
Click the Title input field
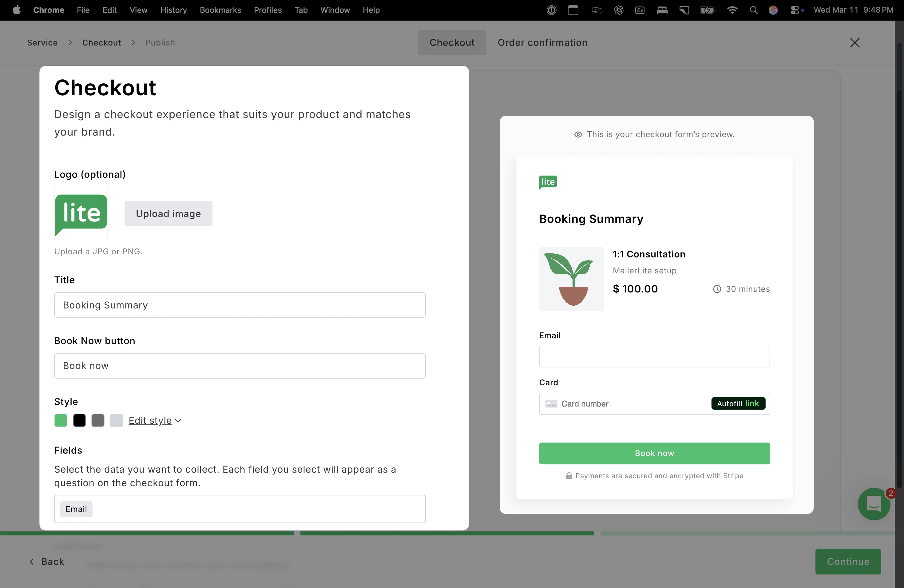click(240, 305)
